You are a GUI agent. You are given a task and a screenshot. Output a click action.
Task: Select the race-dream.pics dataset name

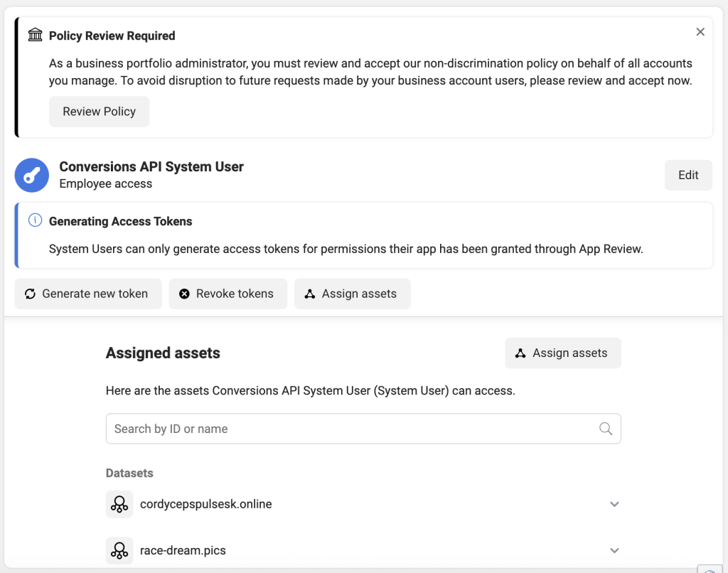[x=183, y=551]
